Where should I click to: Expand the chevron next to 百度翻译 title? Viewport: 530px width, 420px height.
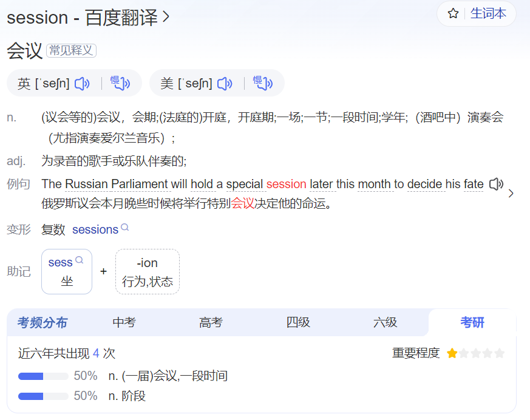(166, 16)
